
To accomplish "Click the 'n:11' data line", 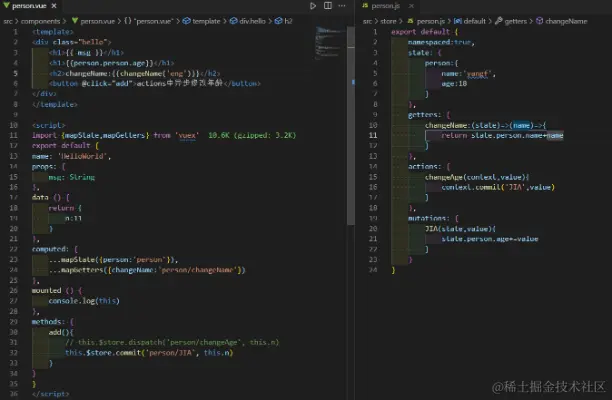I will (73, 219).
